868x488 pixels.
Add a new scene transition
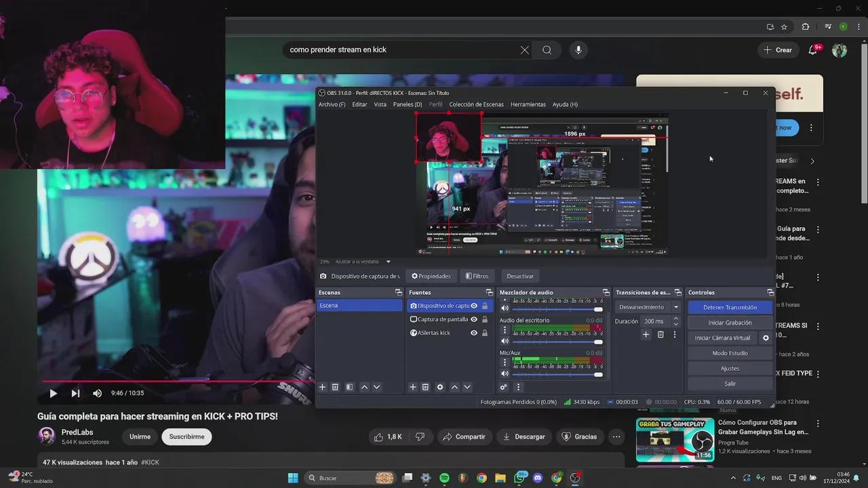646,334
